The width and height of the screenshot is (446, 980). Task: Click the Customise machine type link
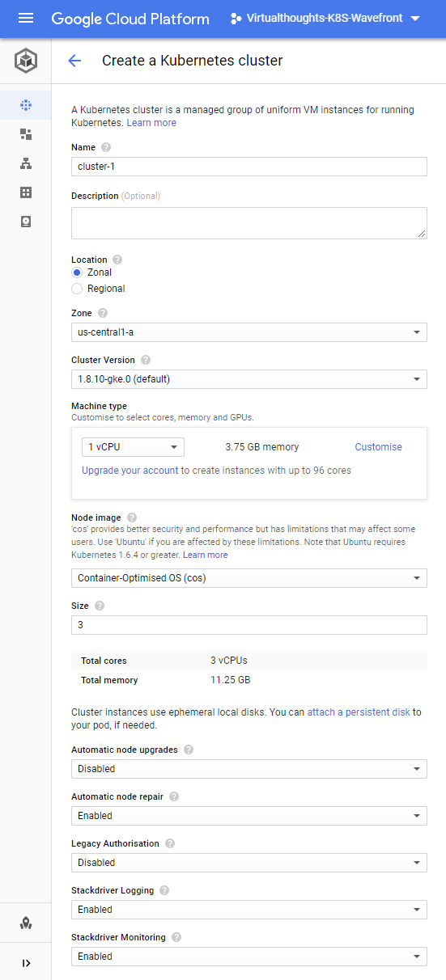(378, 447)
